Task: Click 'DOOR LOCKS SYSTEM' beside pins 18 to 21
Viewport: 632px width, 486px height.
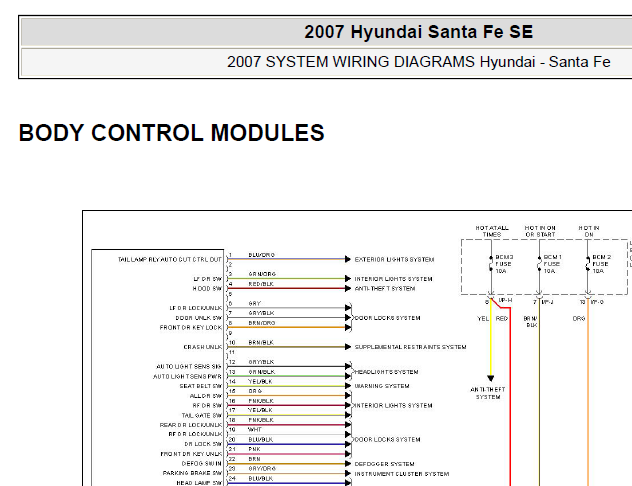Action: (387, 440)
